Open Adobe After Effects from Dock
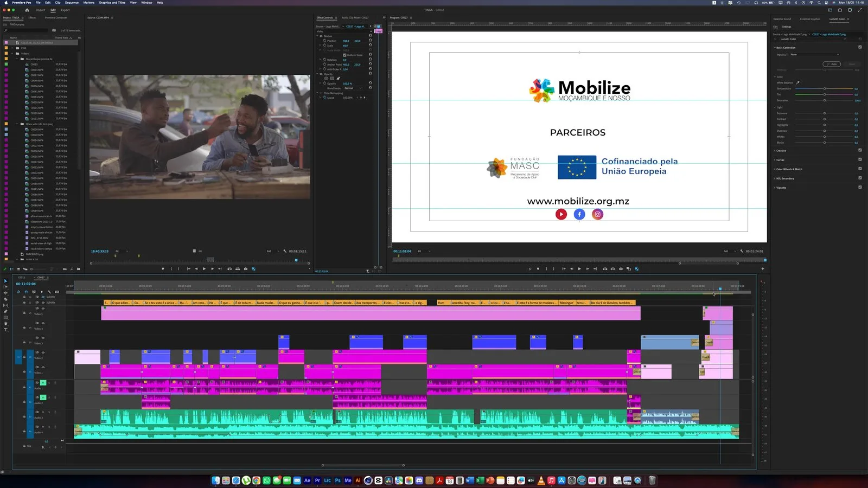 [308, 480]
